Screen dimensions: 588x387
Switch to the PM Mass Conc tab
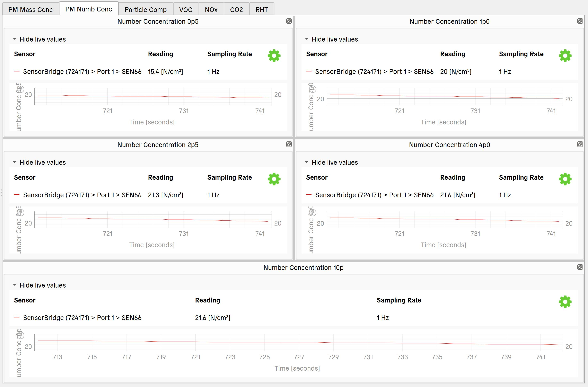click(31, 10)
